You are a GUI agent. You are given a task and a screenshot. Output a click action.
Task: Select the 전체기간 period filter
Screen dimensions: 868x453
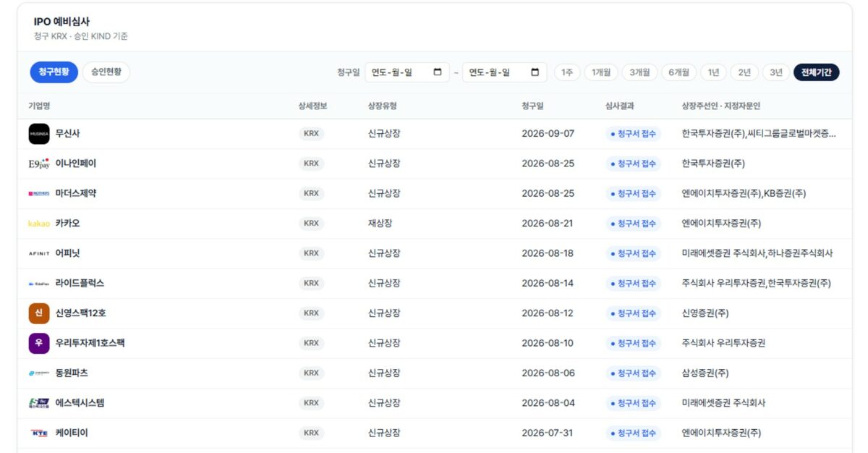816,72
